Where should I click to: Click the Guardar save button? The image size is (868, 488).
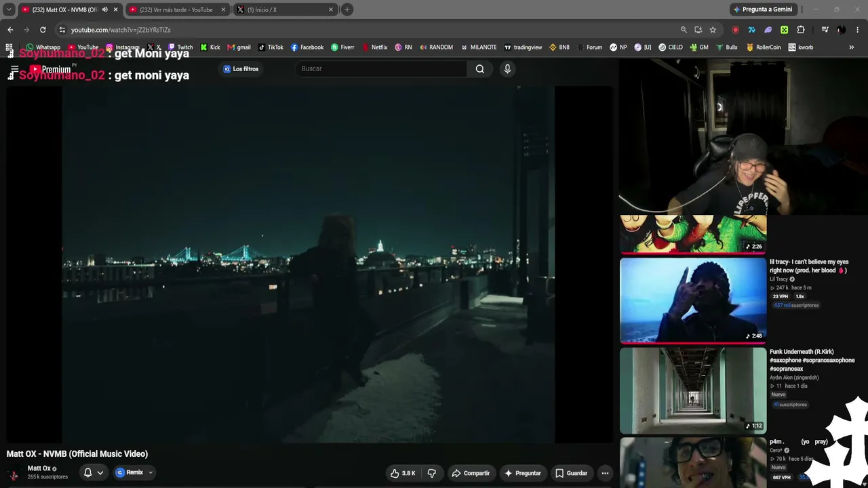point(571,473)
